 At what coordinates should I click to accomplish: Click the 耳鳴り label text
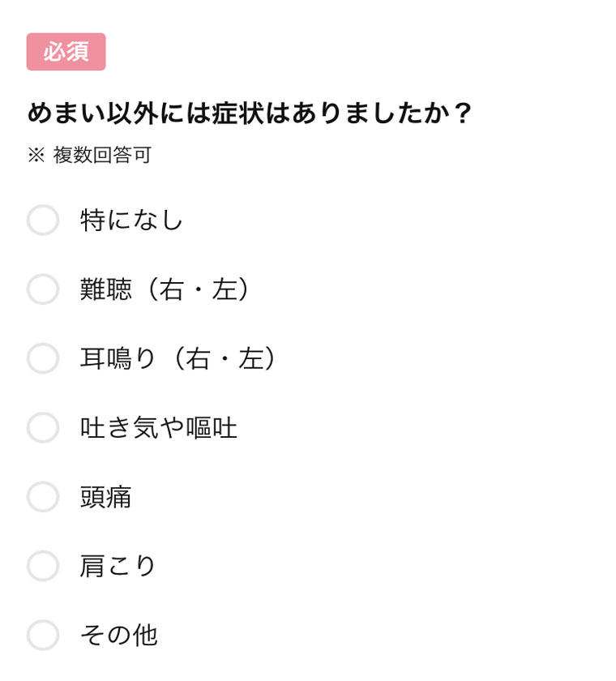point(118,358)
